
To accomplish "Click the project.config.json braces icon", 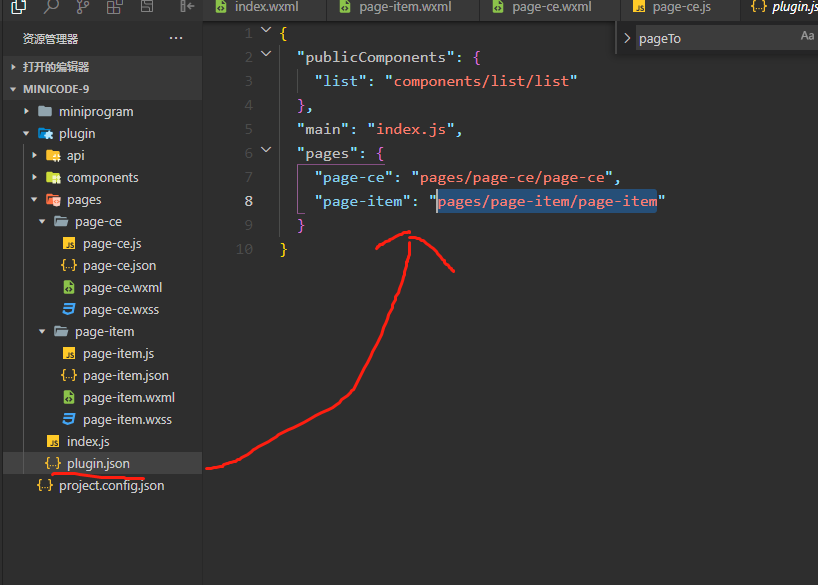I will click(45, 485).
